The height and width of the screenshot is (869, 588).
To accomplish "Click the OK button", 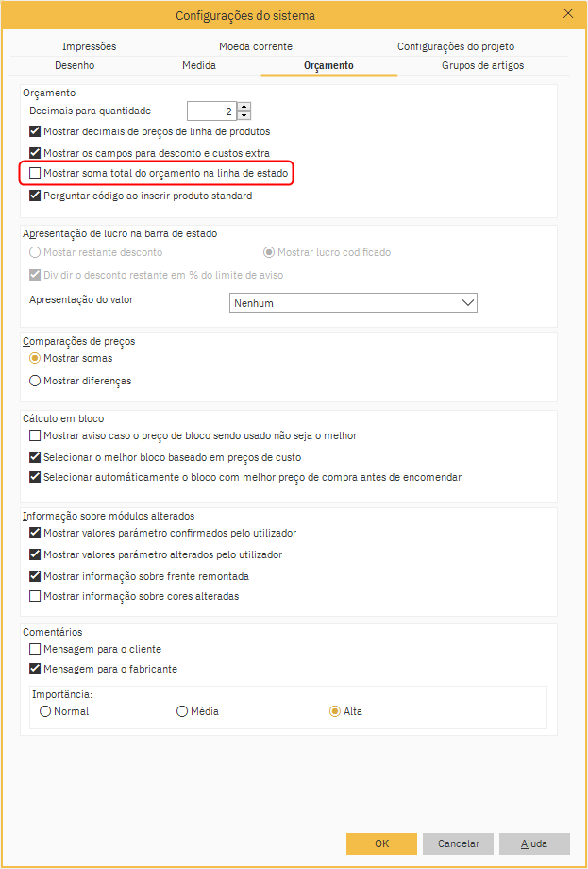I will point(381,843).
